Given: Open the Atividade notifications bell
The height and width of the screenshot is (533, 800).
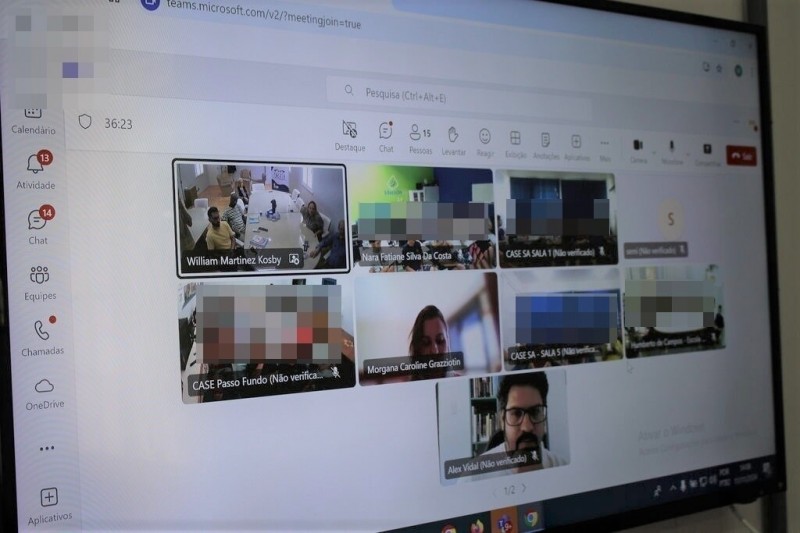Looking at the screenshot, I should (35, 171).
